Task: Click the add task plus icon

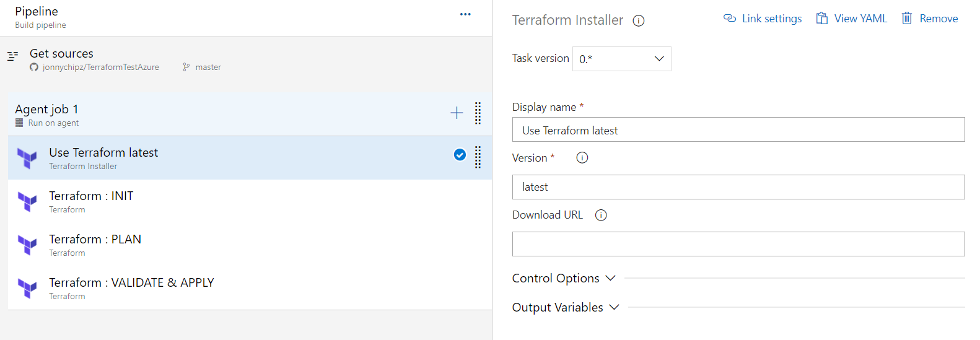Action: (457, 113)
